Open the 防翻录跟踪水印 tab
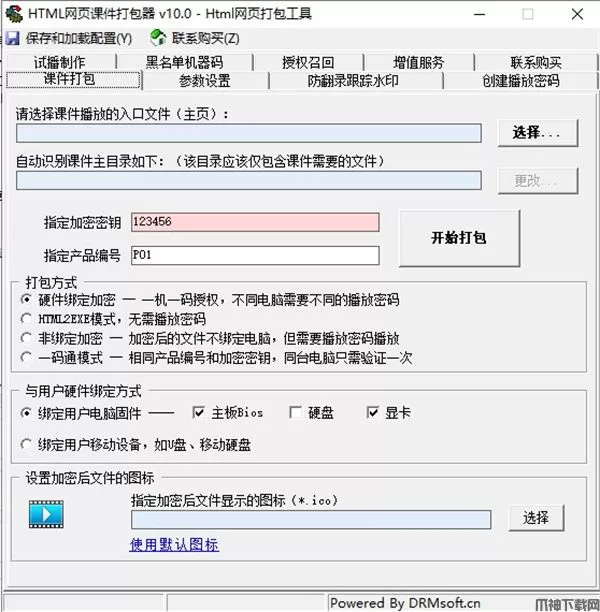This screenshot has width=600, height=612. coord(353,81)
